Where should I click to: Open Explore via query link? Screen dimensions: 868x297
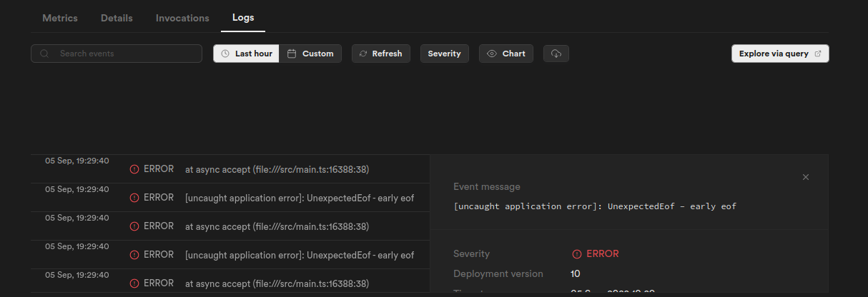coord(780,54)
